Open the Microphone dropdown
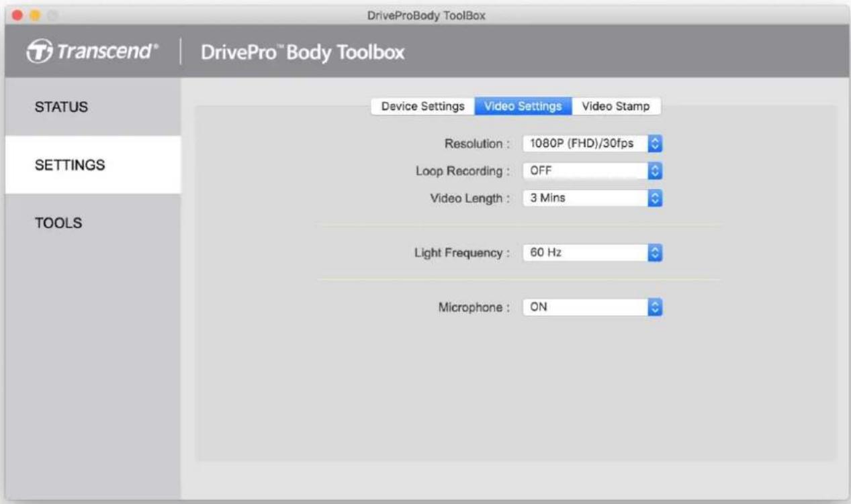The height and width of the screenshot is (504, 851). click(592, 307)
